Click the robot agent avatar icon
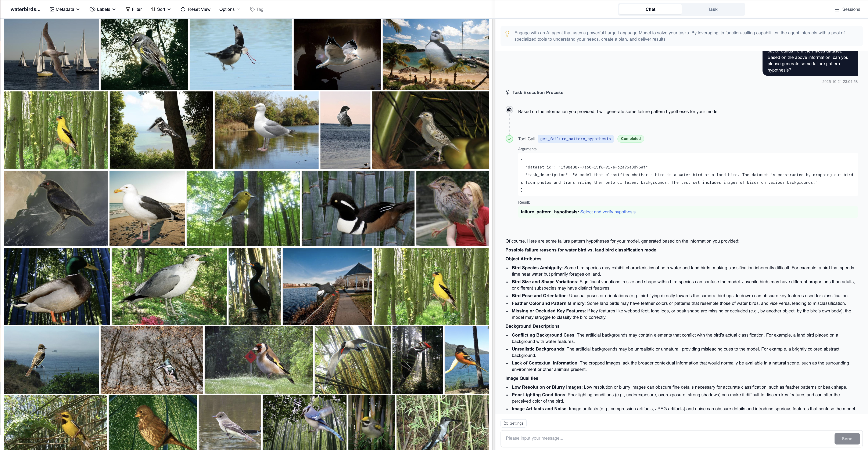The height and width of the screenshot is (450, 868). (x=509, y=110)
